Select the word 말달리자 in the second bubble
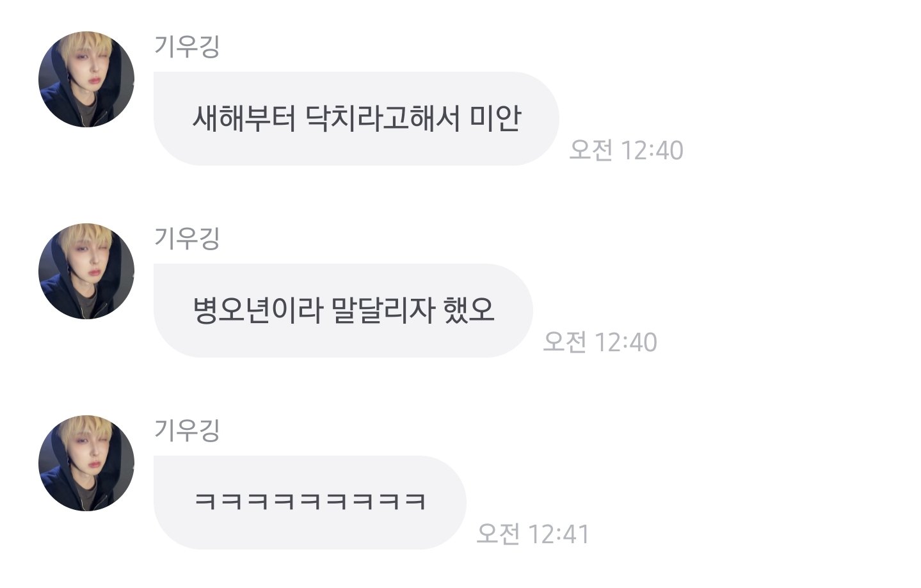This screenshot has width=921, height=588. coord(382,310)
